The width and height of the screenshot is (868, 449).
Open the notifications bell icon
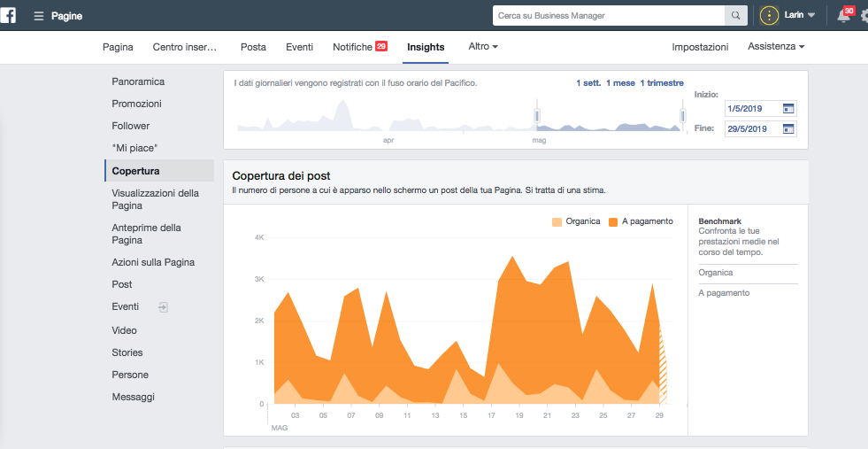point(843,16)
